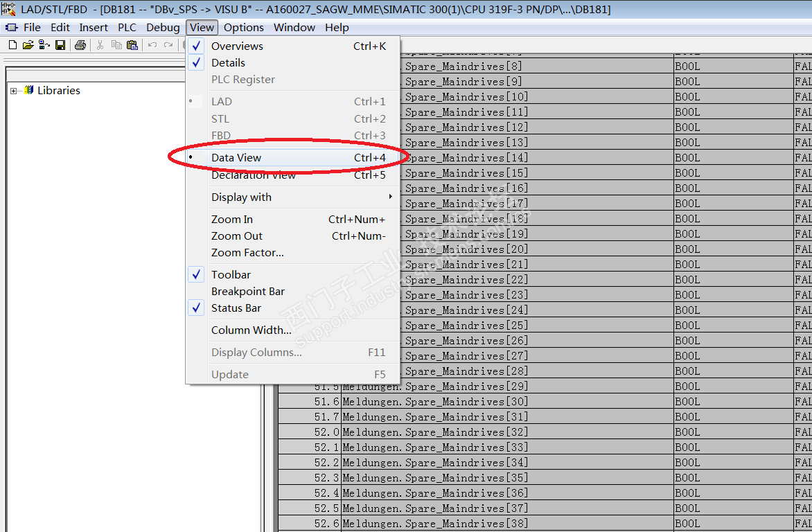Toggle the Overviews option in View menu

coord(294,46)
